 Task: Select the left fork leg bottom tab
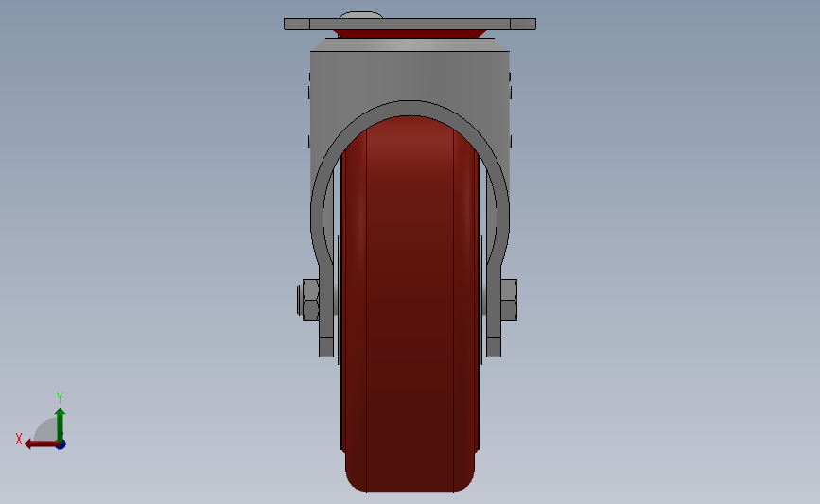click(x=326, y=347)
